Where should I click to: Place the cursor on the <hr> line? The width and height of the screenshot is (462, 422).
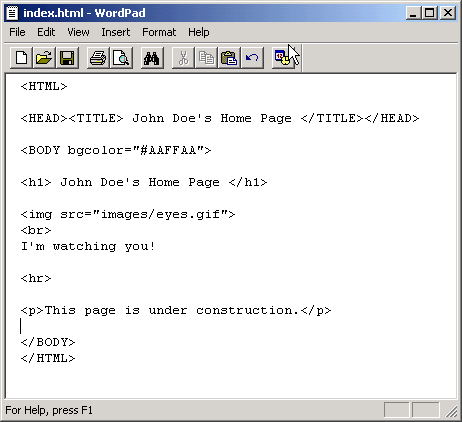pos(36,278)
